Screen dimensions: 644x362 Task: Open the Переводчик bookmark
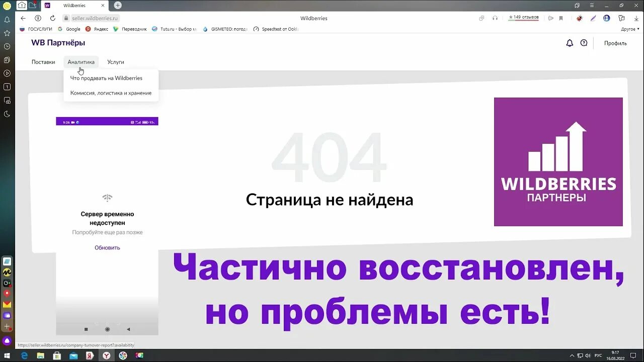130,29
